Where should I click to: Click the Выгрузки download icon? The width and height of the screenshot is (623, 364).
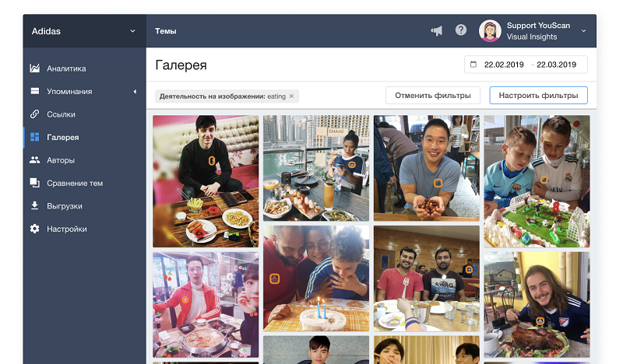(34, 205)
